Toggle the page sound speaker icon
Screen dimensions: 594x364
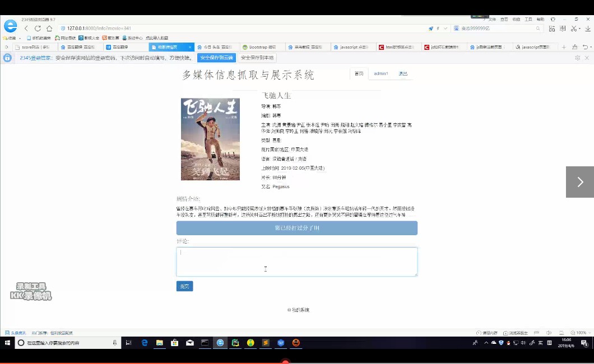(x=549, y=333)
